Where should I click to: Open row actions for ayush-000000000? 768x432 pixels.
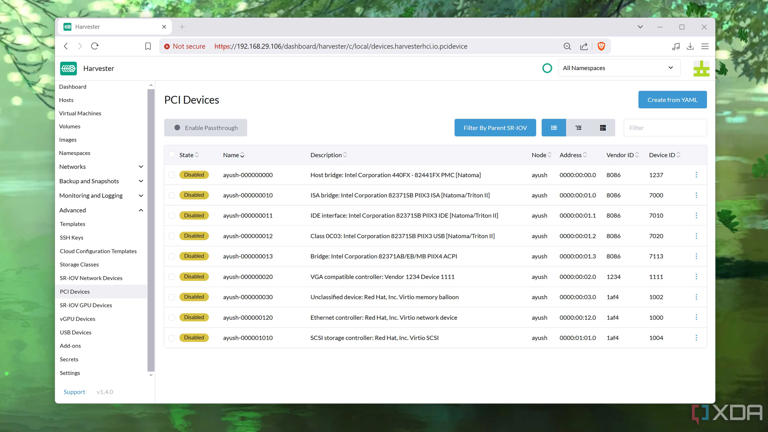(696, 175)
